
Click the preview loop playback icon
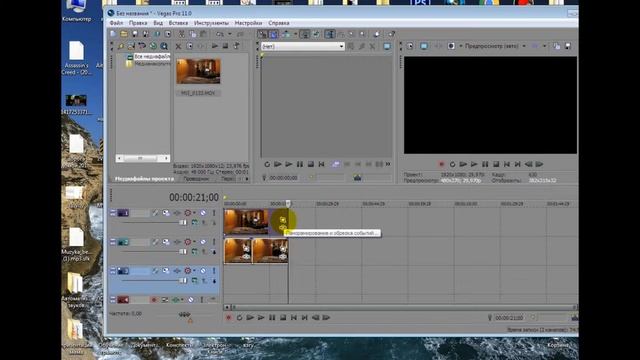coord(452,164)
